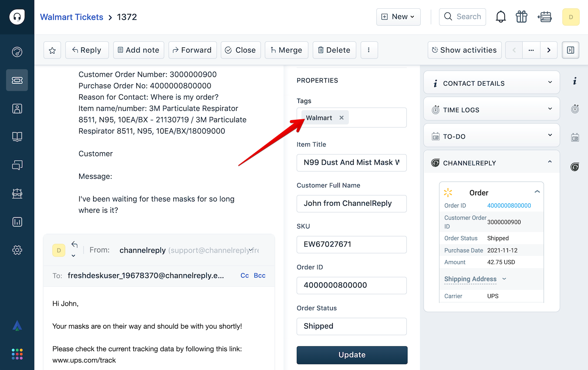Click the From sender channelreply
Viewport: 588px width, 370px height.
point(142,250)
